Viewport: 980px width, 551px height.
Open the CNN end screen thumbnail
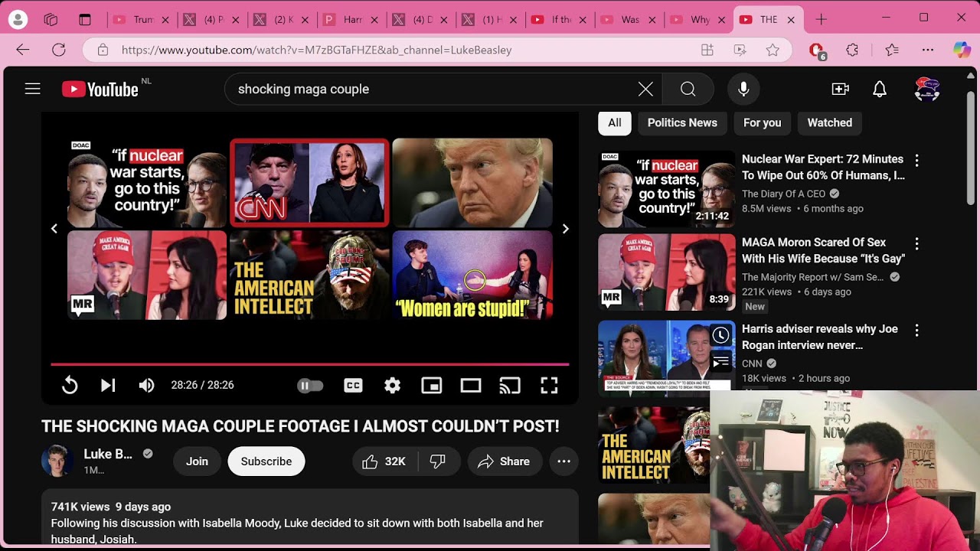click(309, 182)
